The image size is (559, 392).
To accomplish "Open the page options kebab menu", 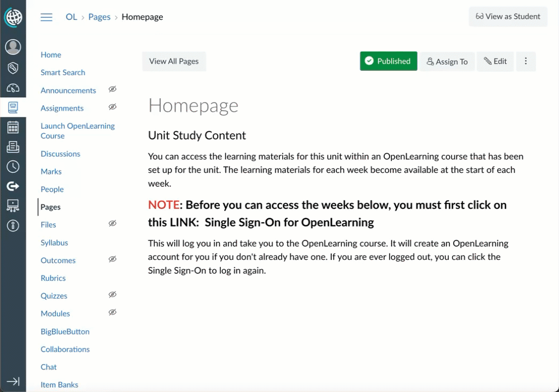I will pos(526,61).
